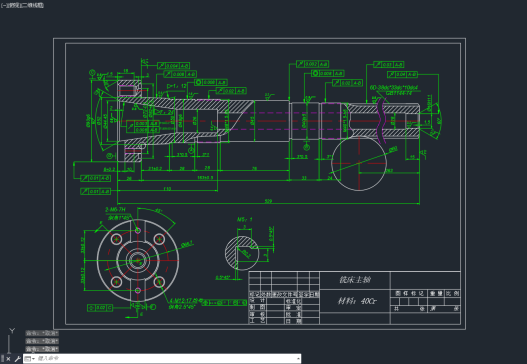Open the 俯视 view control menu
The height and width of the screenshot is (364, 527).
click(x=13, y=5)
